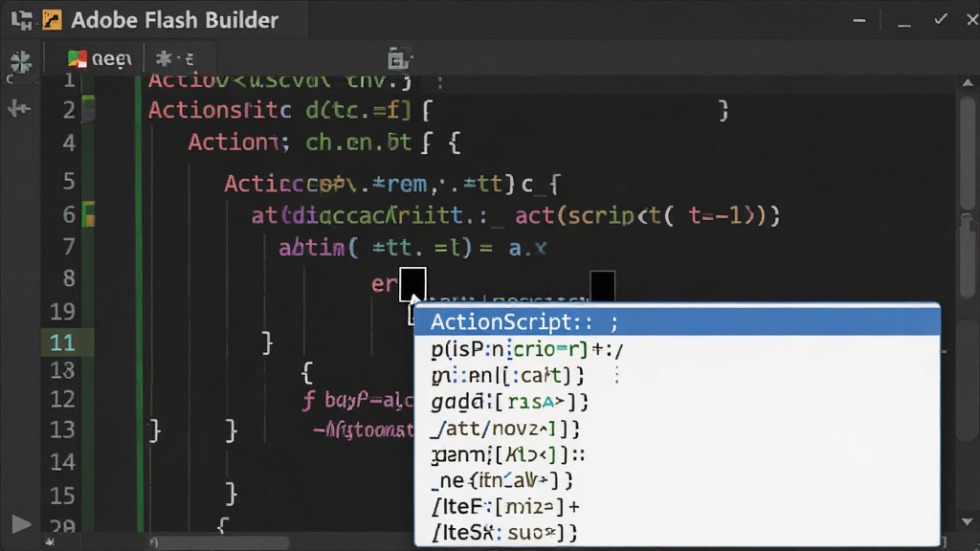Viewport: 980px width, 551px height.
Task: Choose the suggestion beginning with '/IteSx:'
Action: (678, 532)
